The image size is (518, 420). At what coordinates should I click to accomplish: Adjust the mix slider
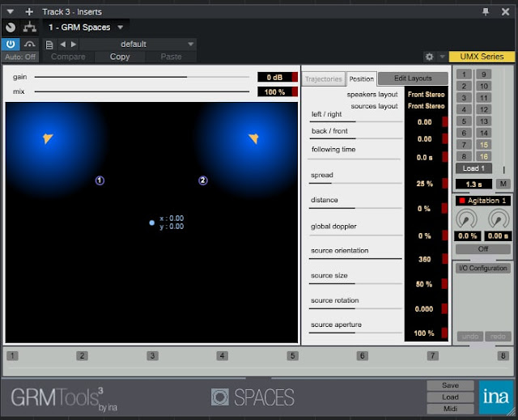[142, 91]
